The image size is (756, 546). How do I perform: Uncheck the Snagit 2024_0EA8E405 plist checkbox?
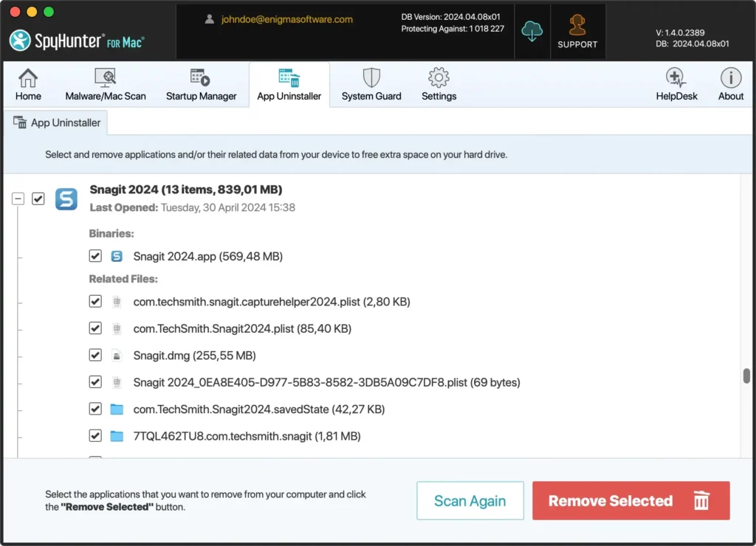click(x=95, y=383)
